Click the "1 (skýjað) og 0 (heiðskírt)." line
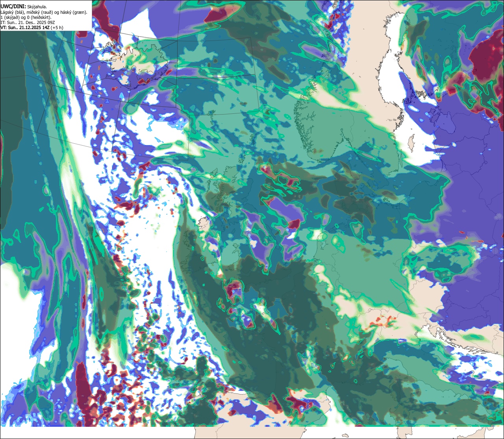 pos(26,17)
